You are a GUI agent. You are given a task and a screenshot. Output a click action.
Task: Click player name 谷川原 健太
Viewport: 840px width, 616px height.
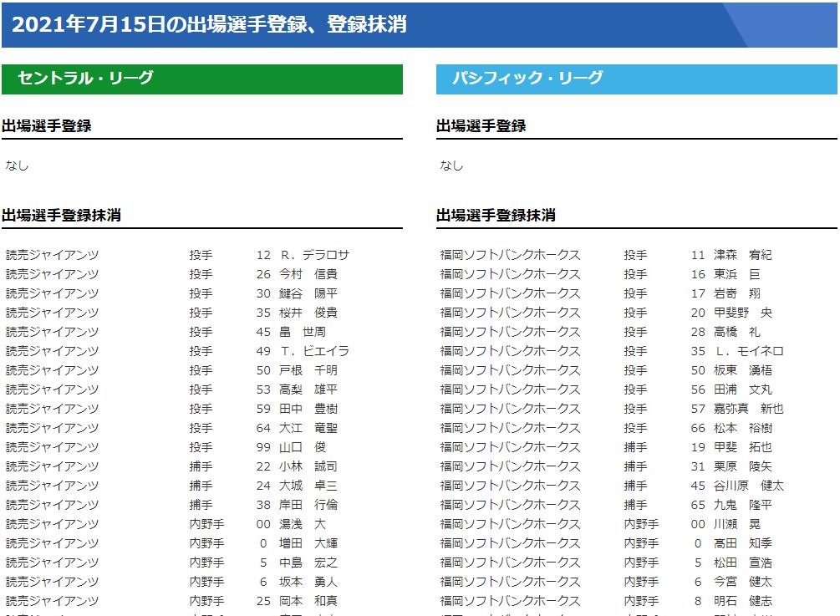[x=749, y=486]
